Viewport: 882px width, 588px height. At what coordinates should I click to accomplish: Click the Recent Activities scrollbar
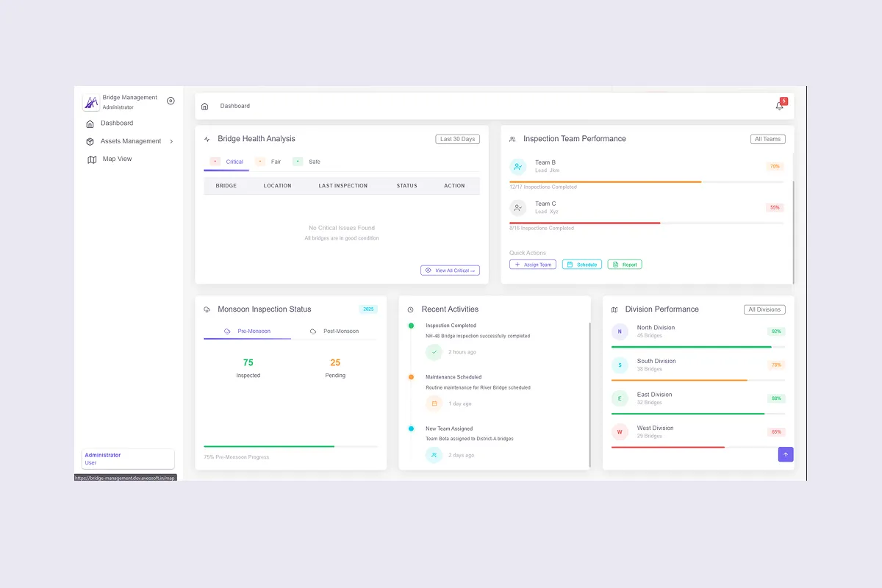[x=589, y=393]
